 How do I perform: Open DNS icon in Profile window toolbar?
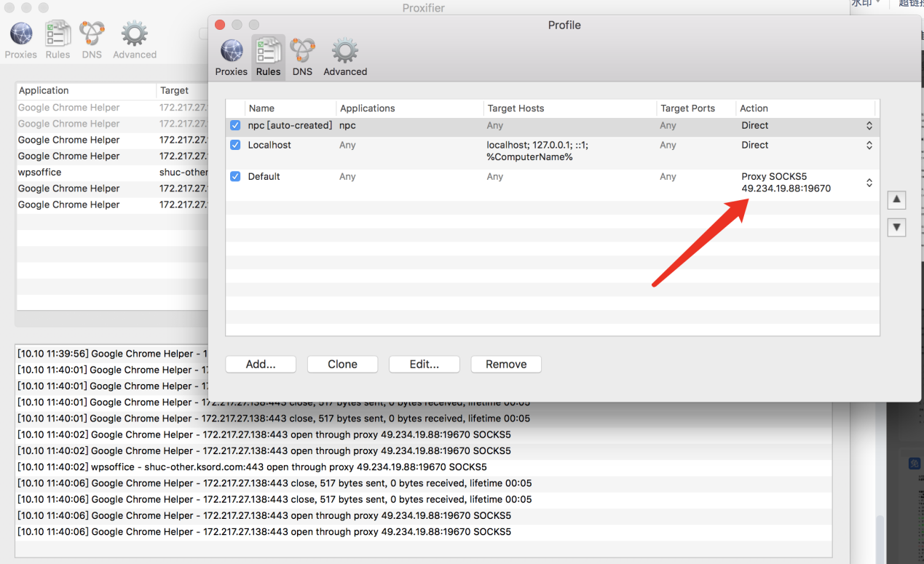[302, 57]
